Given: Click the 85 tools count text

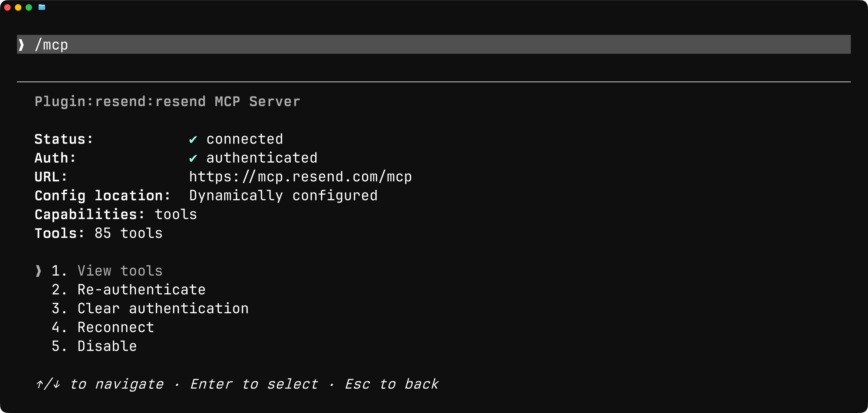Looking at the screenshot, I should 128,233.
